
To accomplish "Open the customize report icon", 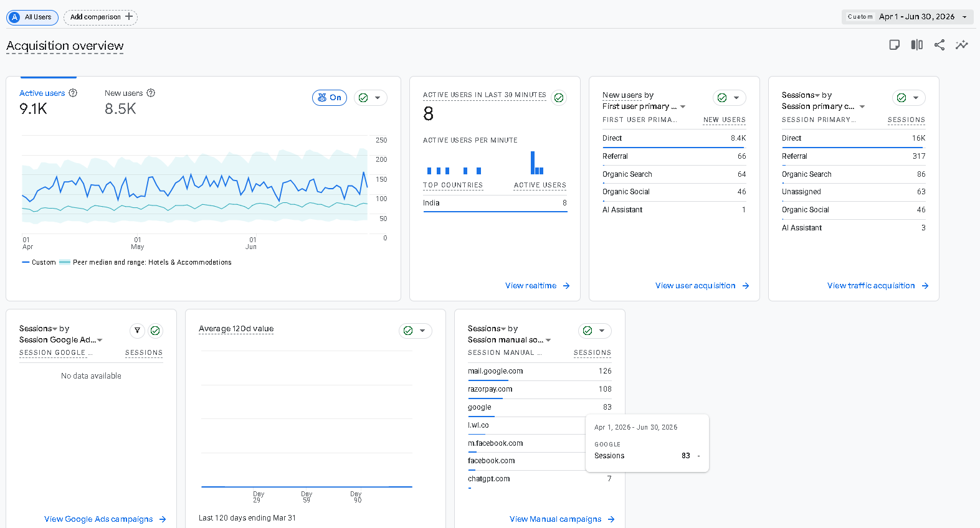I will pos(894,45).
